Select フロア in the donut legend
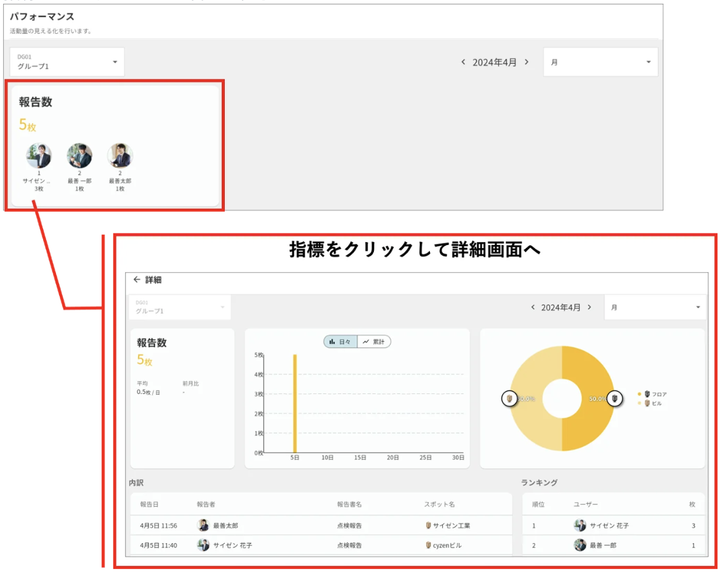 coord(653,394)
